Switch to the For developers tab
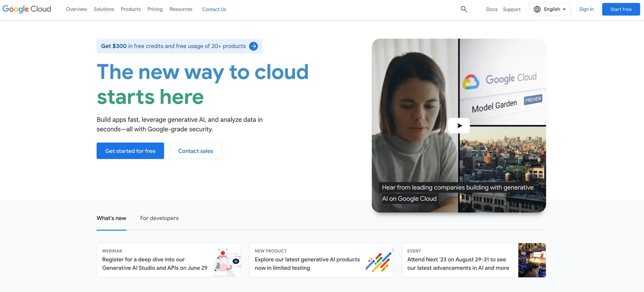Image resolution: width=644 pixels, height=292 pixels. click(159, 218)
